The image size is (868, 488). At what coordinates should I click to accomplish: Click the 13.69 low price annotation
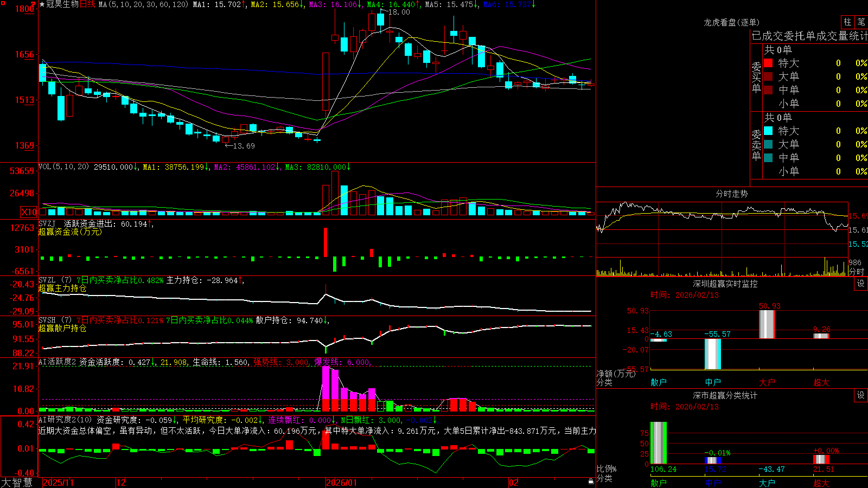click(x=243, y=145)
